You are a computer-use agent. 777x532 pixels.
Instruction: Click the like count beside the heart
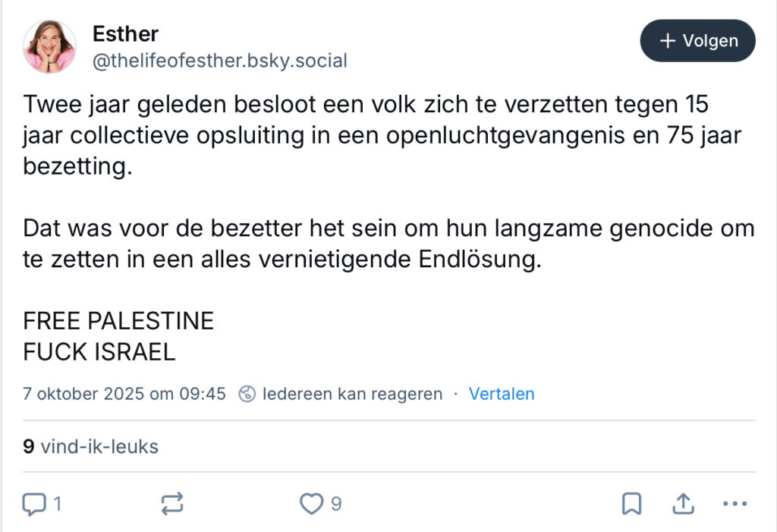[x=335, y=503]
